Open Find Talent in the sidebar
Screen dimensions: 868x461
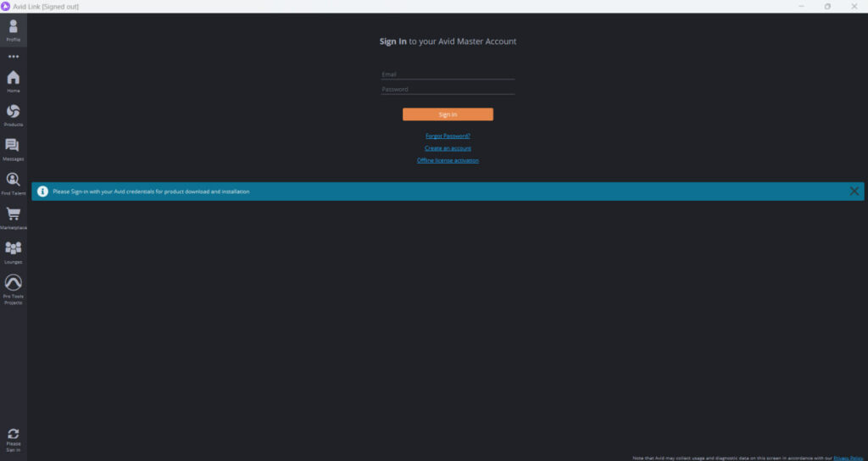(14, 184)
